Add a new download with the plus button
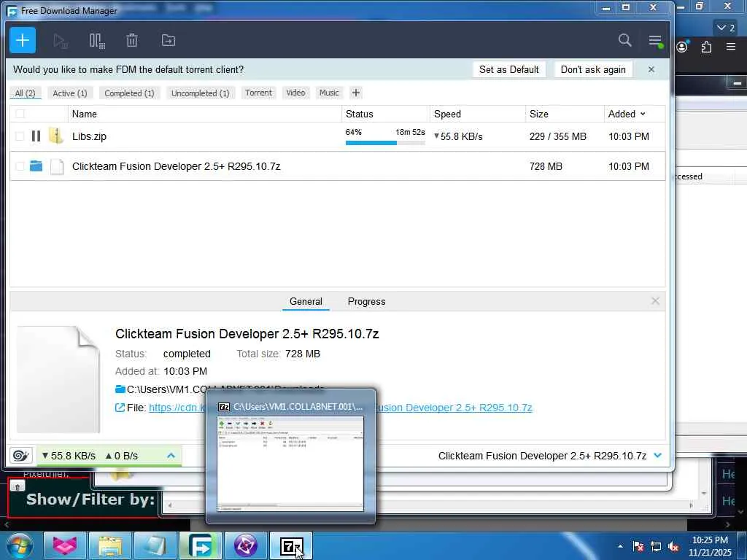 (x=23, y=41)
